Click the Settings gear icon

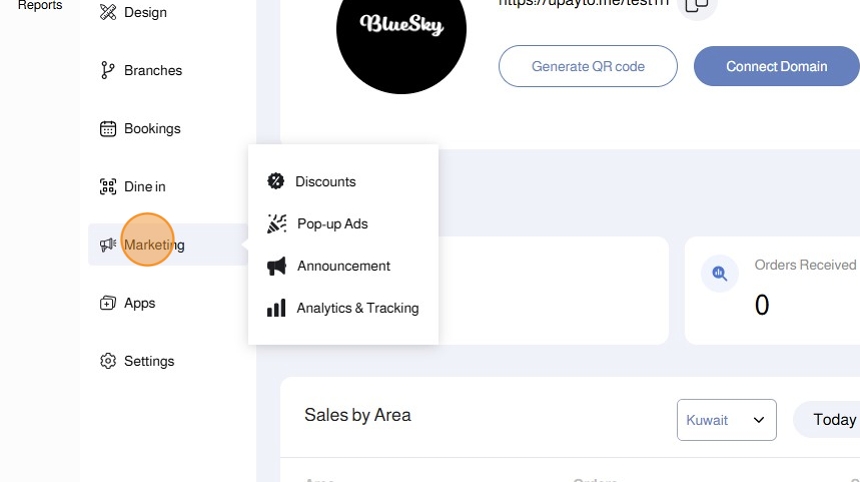click(108, 361)
